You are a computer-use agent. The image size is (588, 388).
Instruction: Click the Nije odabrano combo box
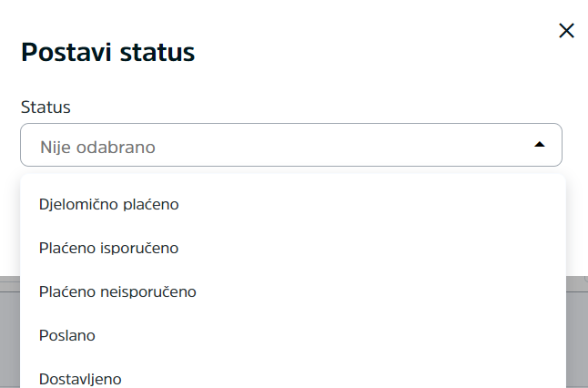[291, 145]
